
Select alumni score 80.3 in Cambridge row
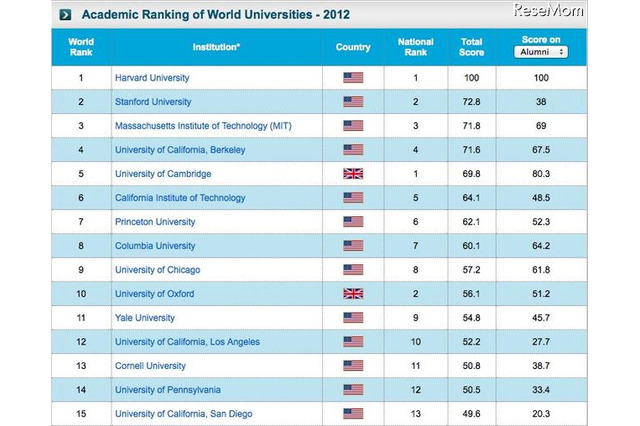541,174
